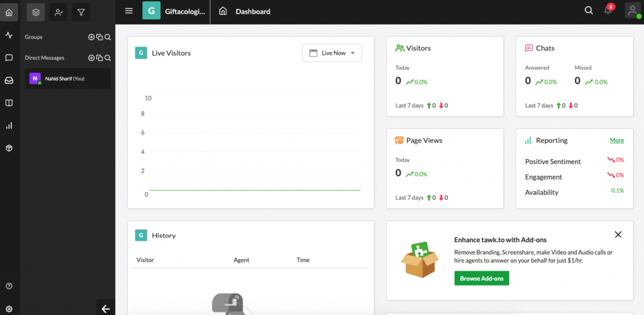
Task: Click the Page Views card title
Action: 425,140
